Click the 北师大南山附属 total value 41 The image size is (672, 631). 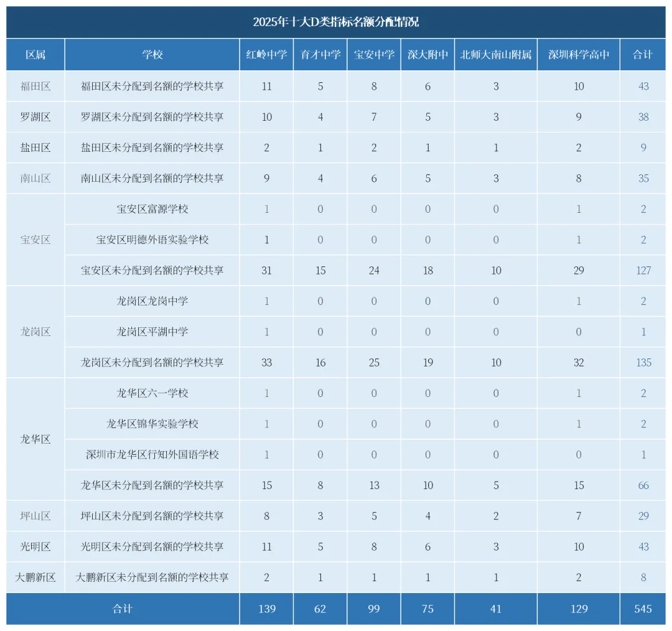pos(496,609)
